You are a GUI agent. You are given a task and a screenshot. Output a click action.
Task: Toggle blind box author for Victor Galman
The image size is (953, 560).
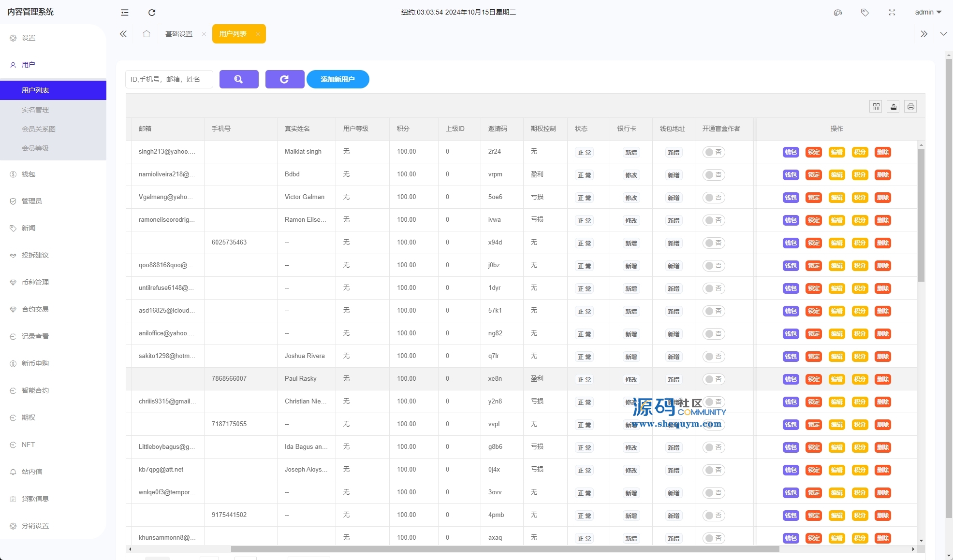pos(713,198)
